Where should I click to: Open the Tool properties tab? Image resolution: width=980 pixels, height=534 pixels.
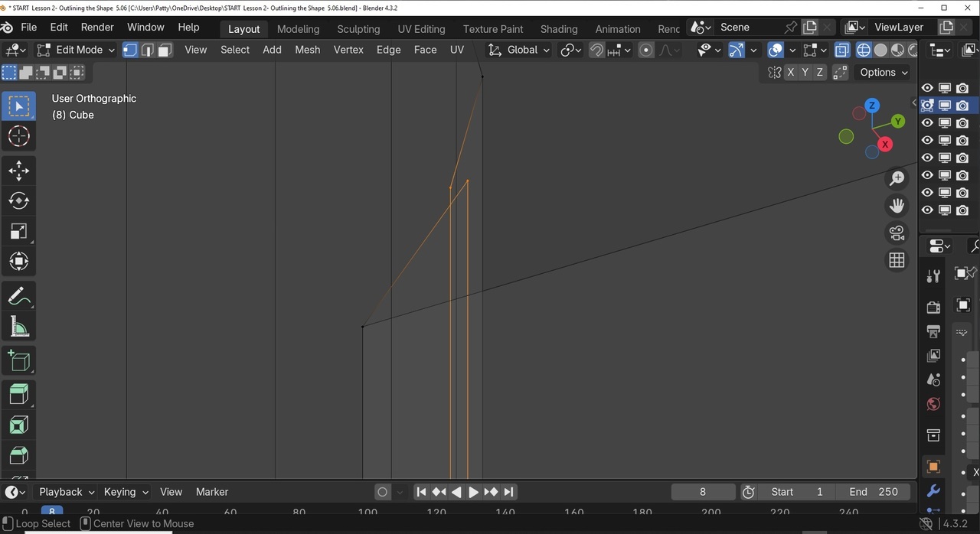[x=933, y=276]
